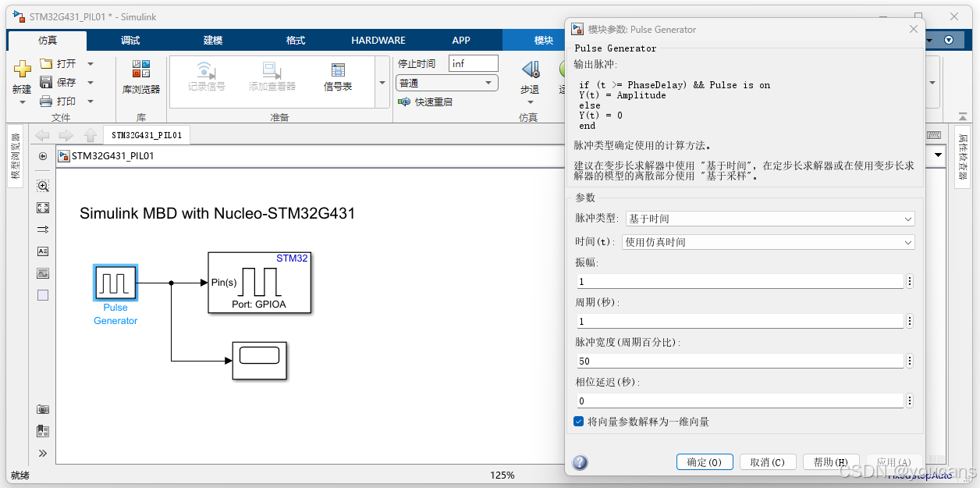Click the Help (帮助(H)) button

point(831,462)
